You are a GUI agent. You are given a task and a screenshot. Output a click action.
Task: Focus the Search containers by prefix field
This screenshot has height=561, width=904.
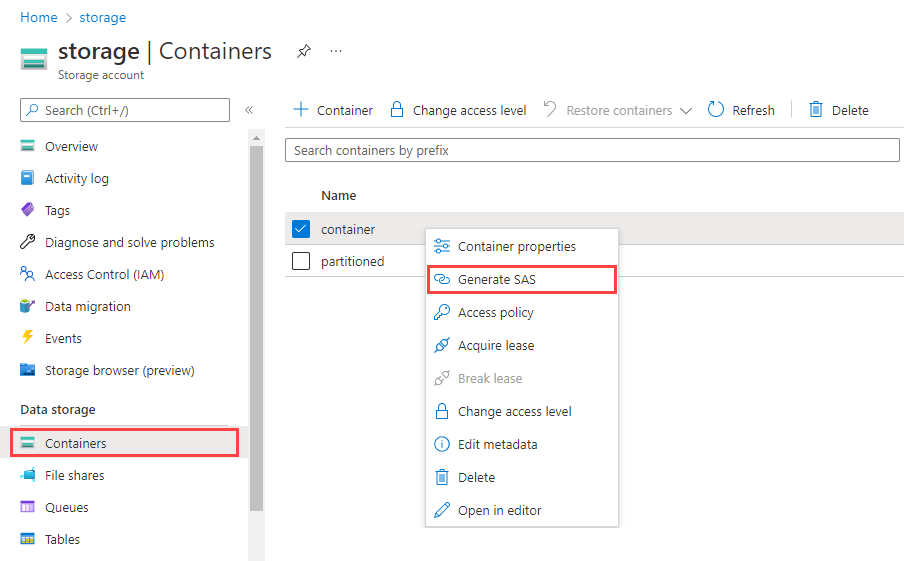tap(592, 150)
